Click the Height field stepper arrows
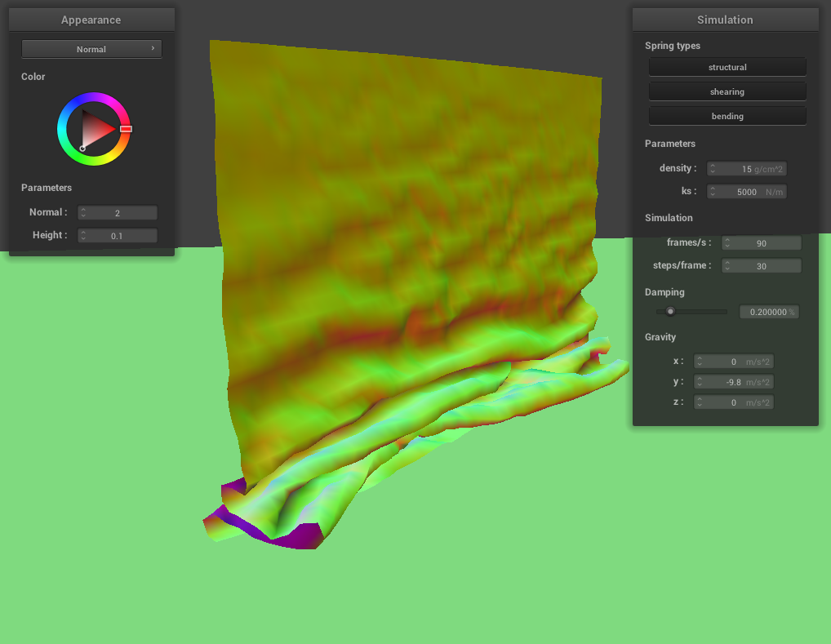Screen dimensions: 831x644 click(x=83, y=235)
